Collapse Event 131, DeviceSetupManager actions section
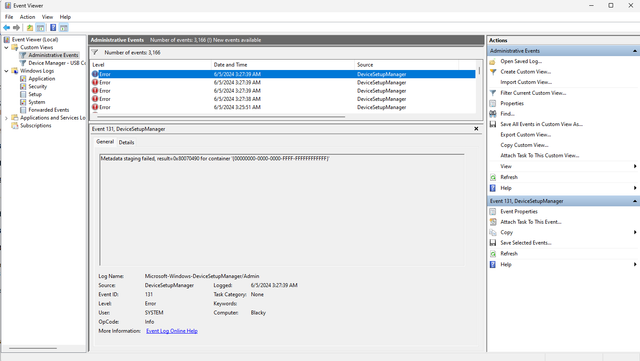 coord(635,201)
